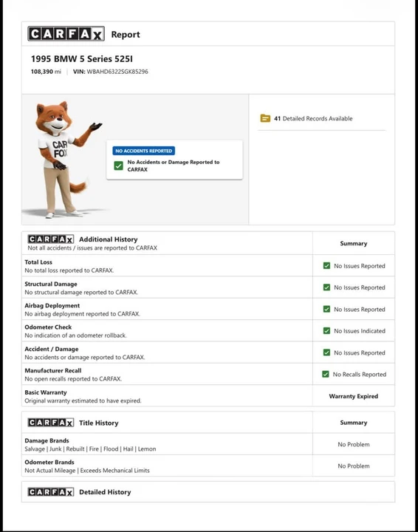The width and height of the screenshot is (418, 532).
Task: Click the CARFAX logo beside Title History
Action: coord(51,423)
